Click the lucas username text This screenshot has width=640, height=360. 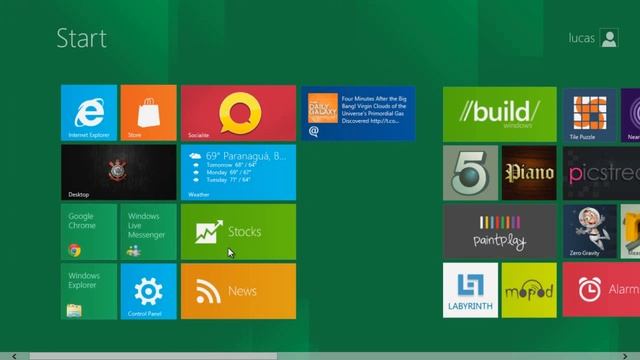tap(582, 38)
